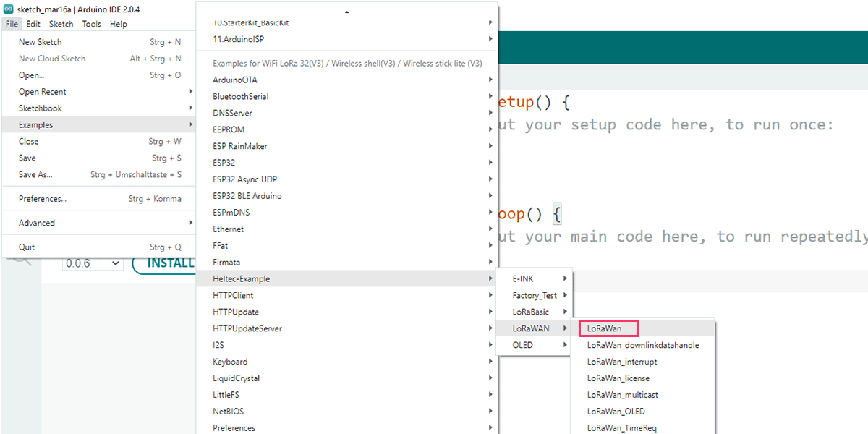Select the Heltec-Example menu entry
Viewport: 868px width, 434px height.
pyautogui.click(x=347, y=279)
